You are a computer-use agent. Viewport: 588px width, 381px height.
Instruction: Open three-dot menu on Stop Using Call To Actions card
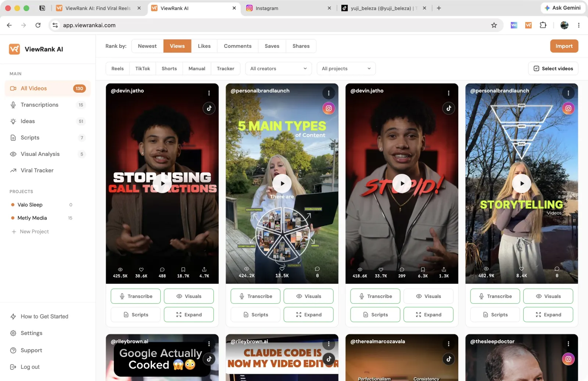point(209,93)
